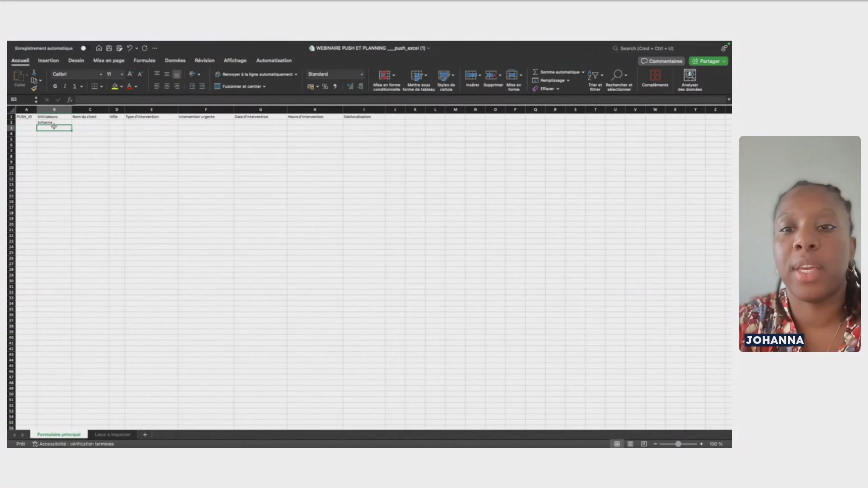Open the Mise en page tab
Screen dimensions: 868x488
coord(108,61)
